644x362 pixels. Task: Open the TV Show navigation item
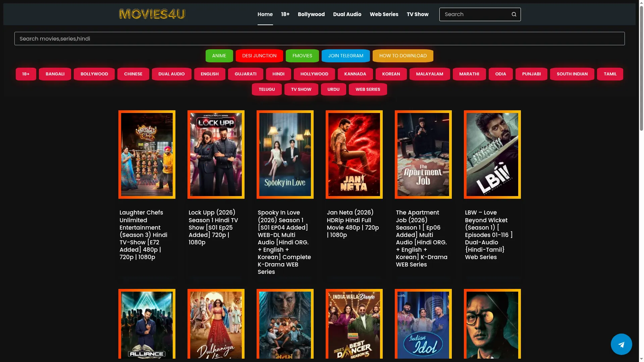[418, 14]
